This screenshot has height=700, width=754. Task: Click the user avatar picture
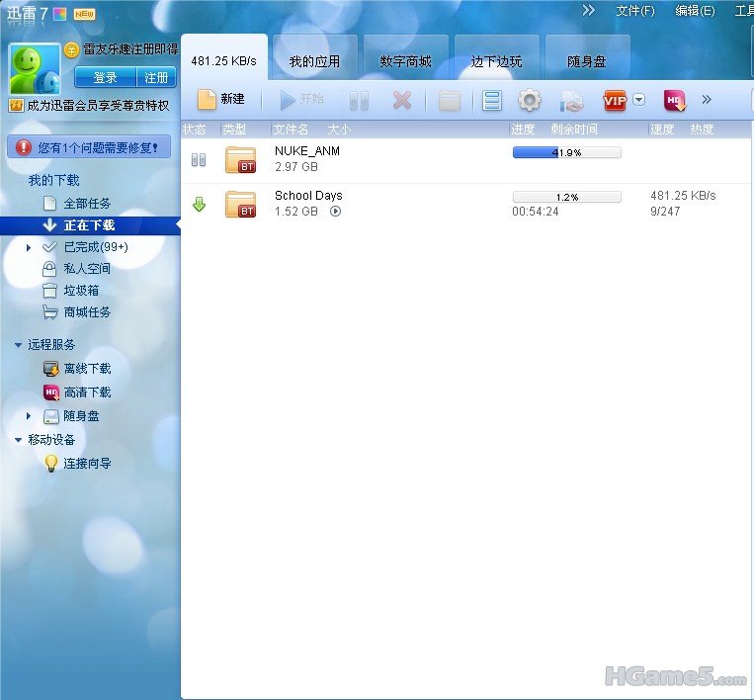point(35,69)
